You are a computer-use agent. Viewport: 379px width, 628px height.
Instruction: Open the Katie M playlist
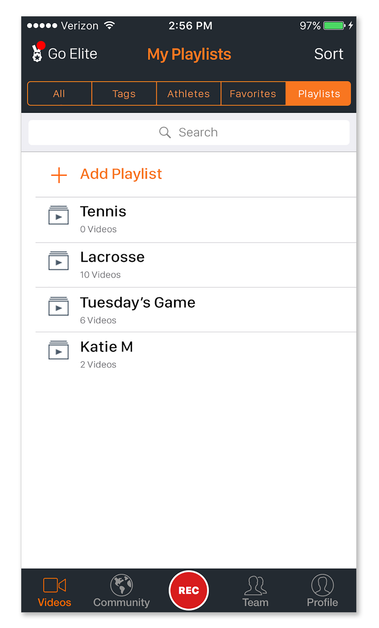click(x=196, y=354)
